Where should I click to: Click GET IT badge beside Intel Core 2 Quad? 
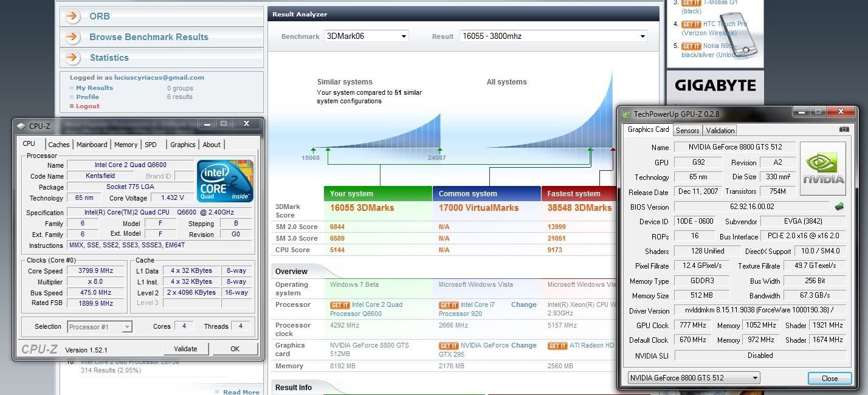click(340, 305)
